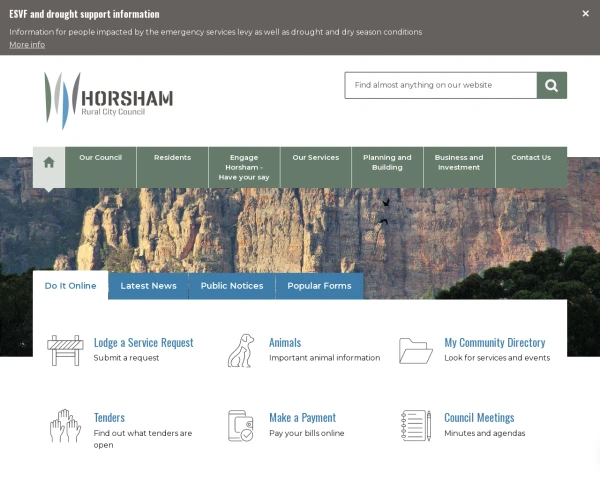Click the folder icon for Community Directory
Screen dimensions: 600x480
point(416,350)
